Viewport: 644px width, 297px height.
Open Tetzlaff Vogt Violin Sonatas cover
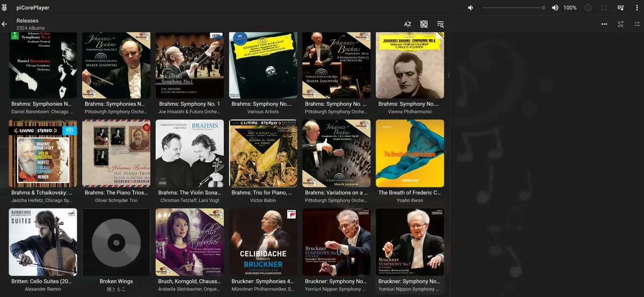189,154
